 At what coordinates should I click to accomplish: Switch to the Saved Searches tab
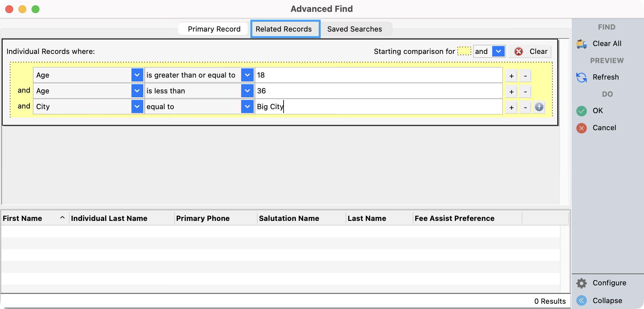point(355,29)
